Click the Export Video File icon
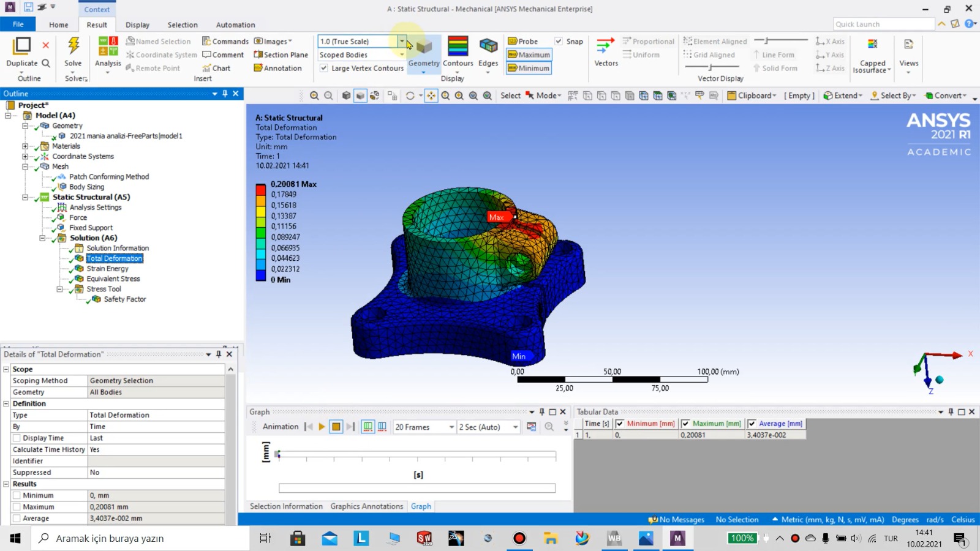980x551 pixels. tap(531, 427)
